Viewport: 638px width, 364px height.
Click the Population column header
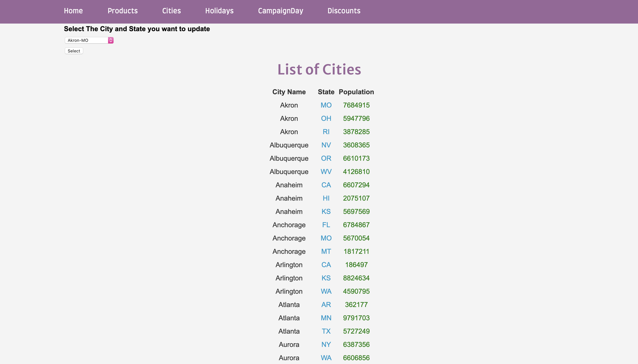356,92
